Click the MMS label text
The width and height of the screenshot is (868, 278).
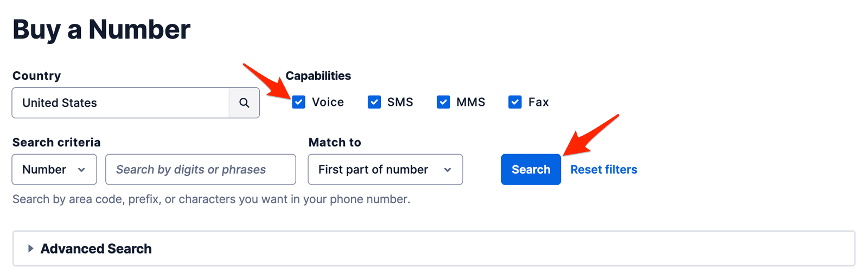click(x=470, y=102)
